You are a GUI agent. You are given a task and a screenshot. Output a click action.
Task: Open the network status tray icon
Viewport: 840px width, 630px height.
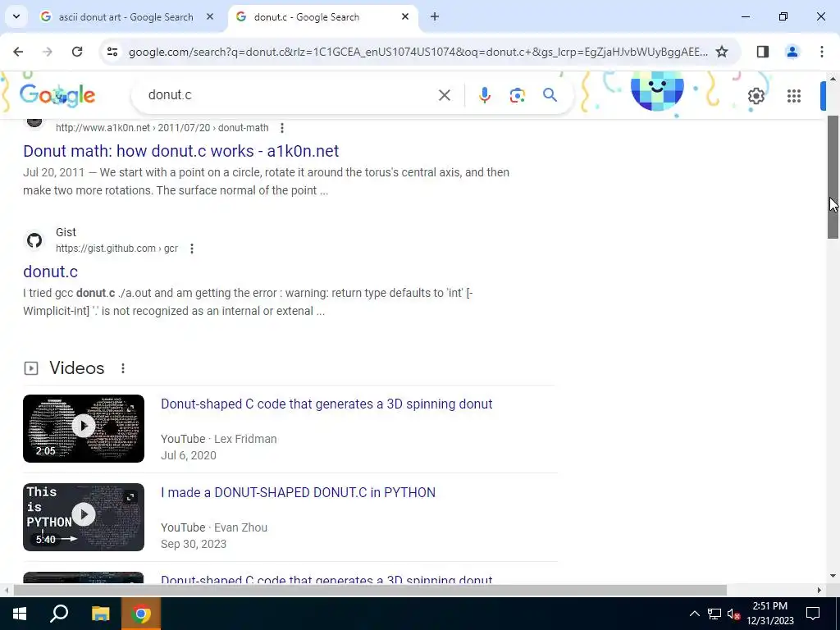pos(714,614)
